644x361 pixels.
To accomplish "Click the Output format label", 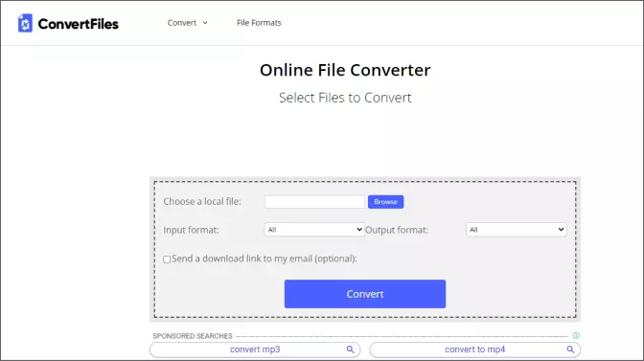I will click(x=397, y=230).
